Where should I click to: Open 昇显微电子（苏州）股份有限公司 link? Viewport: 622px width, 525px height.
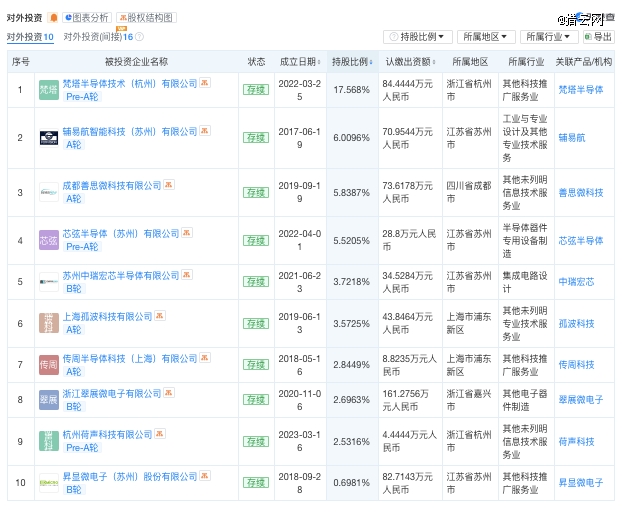(x=130, y=477)
